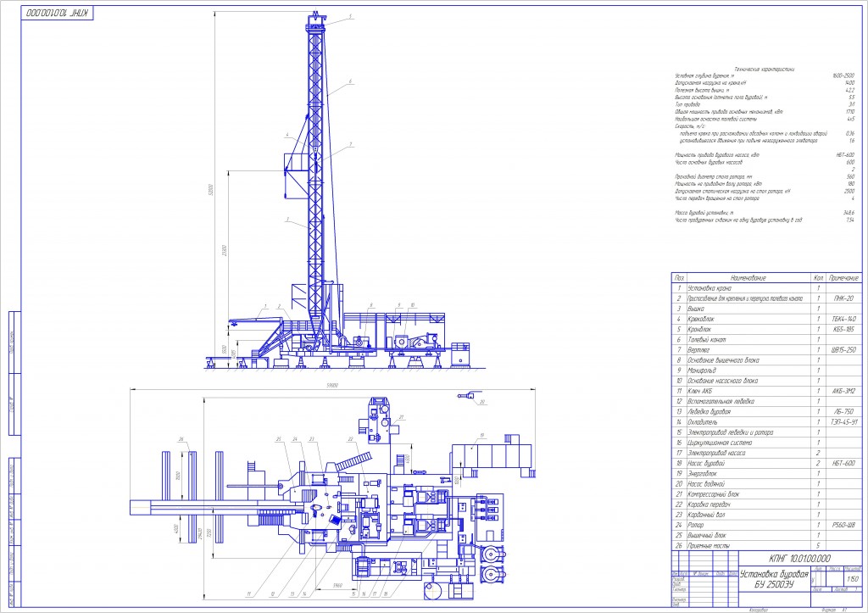Select the 'ТБК4-140' note cell

[843, 320]
